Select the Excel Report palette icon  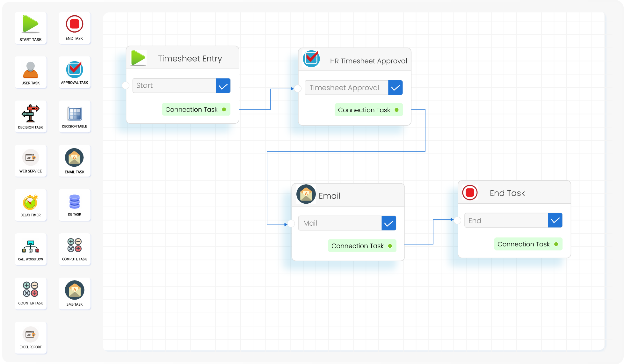31,335
